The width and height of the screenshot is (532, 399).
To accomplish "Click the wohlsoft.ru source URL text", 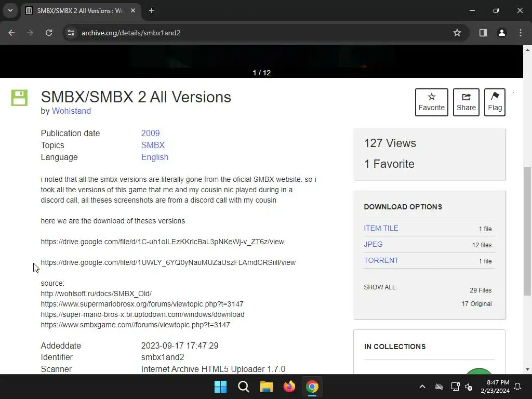I will point(96,294).
